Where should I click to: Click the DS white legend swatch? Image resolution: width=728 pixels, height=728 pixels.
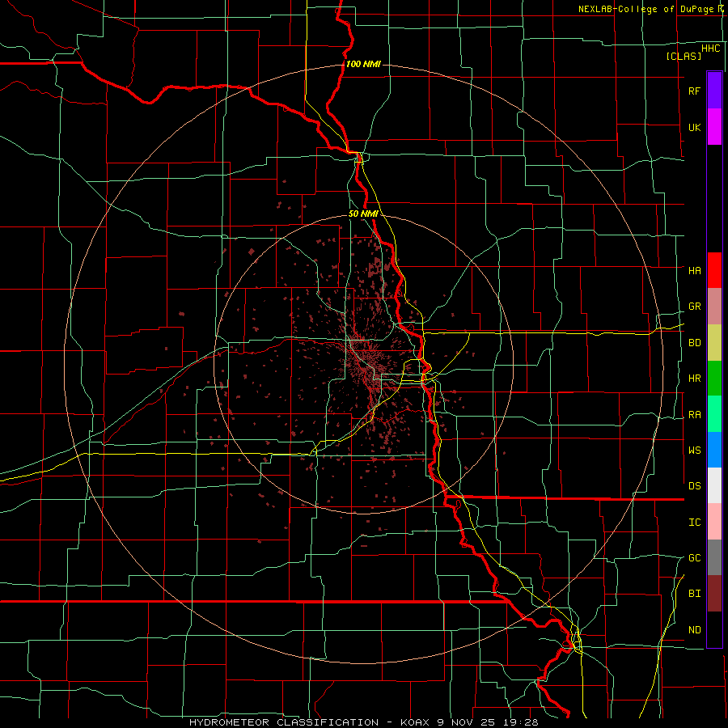tap(714, 485)
